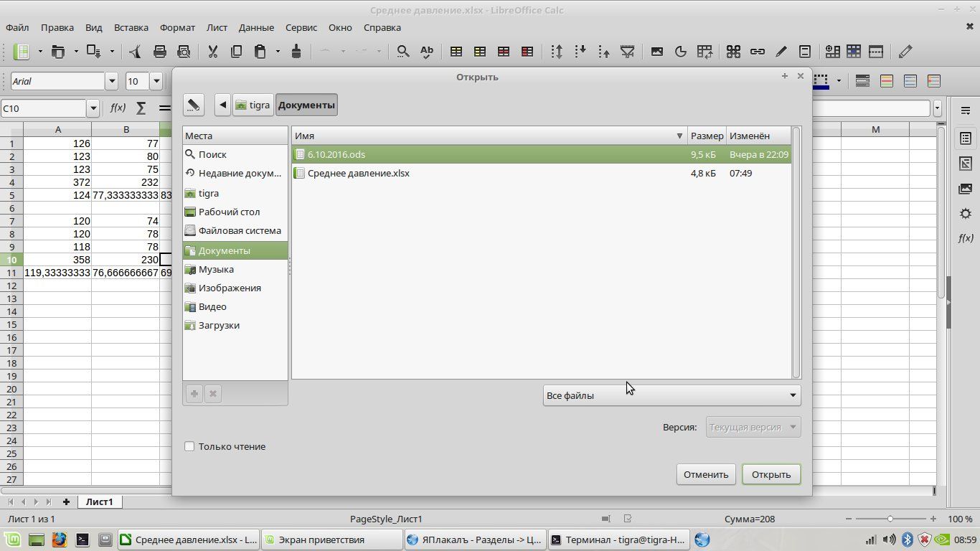Click the Cut scissors icon in Calc toolbar
This screenshot has height=551, width=980.
(212, 52)
